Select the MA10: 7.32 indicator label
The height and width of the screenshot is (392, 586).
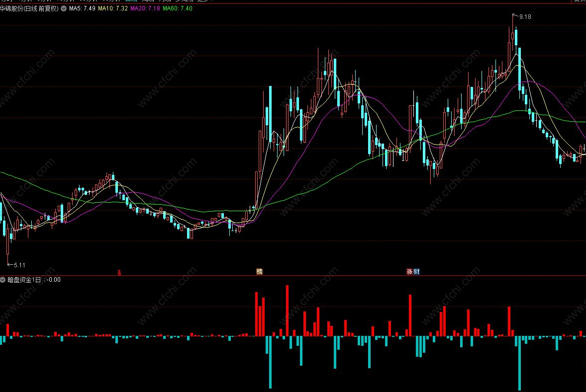[x=113, y=8]
